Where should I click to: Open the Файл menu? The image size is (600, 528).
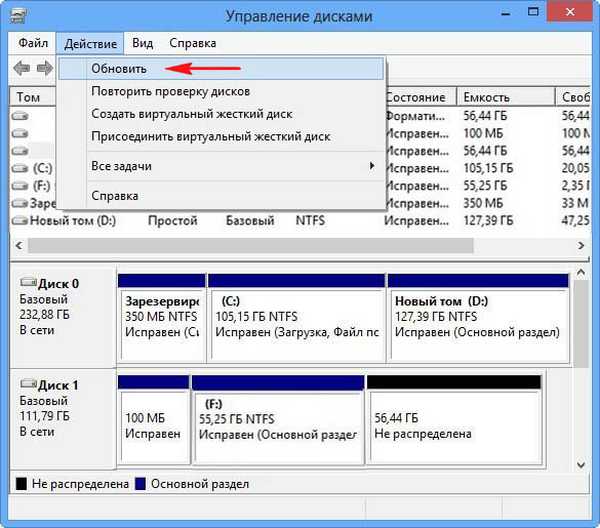pos(35,44)
